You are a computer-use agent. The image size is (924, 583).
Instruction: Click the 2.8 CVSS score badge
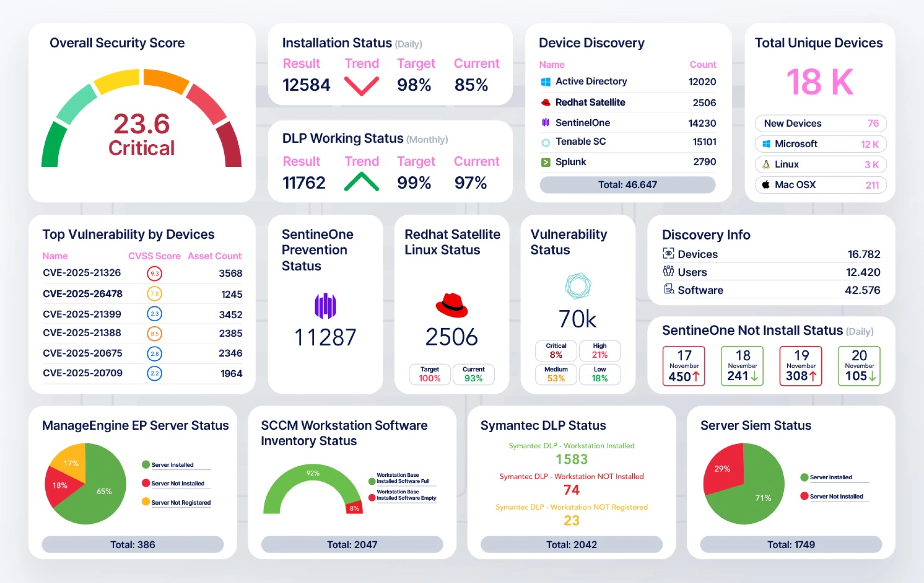tap(155, 353)
